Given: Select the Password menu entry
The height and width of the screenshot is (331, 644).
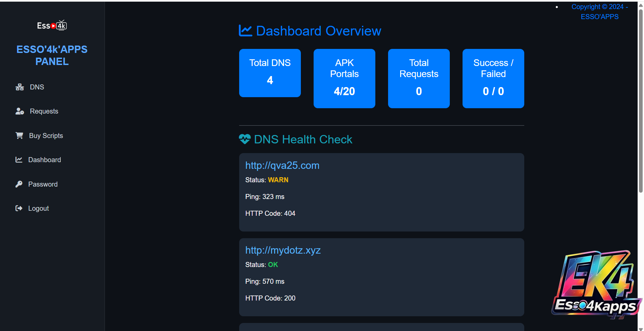Looking at the screenshot, I should (43, 184).
